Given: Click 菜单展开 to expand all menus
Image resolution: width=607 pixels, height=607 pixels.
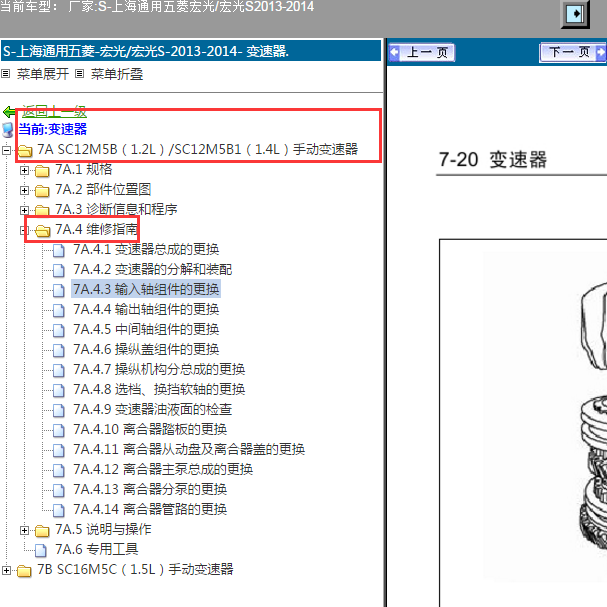Looking at the screenshot, I should coord(43,74).
